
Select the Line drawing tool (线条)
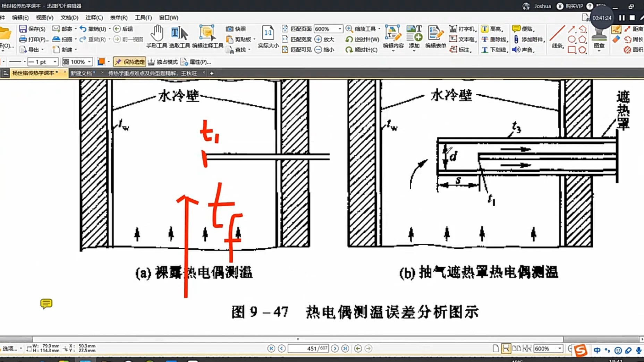click(557, 37)
